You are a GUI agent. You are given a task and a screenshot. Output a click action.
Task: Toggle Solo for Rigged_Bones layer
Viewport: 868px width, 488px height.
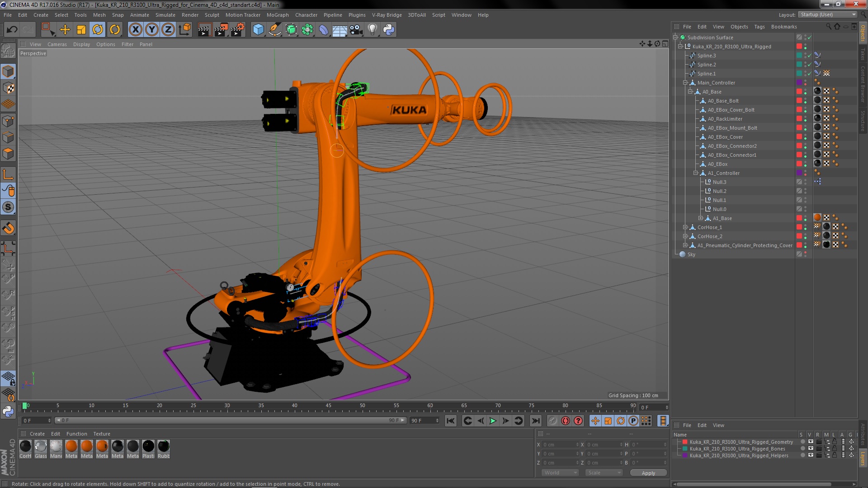point(803,449)
